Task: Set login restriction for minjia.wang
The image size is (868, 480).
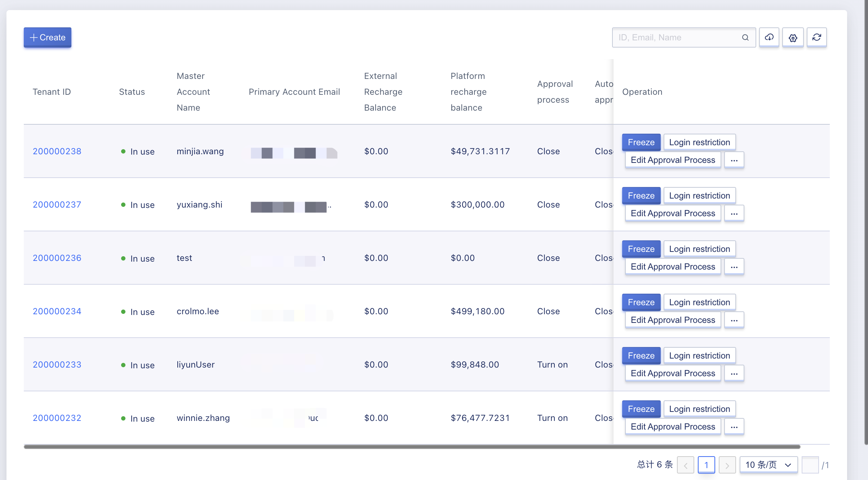Action: pos(700,142)
